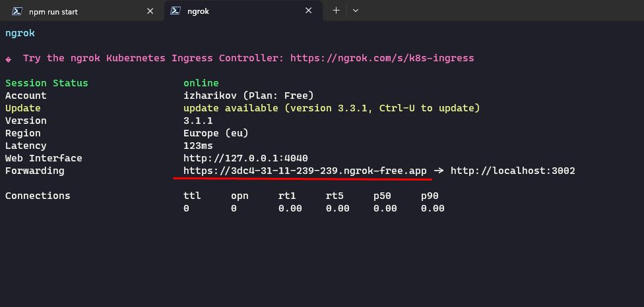Open the forwarding ngrok-free.app URL

pyautogui.click(x=305, y=171)
